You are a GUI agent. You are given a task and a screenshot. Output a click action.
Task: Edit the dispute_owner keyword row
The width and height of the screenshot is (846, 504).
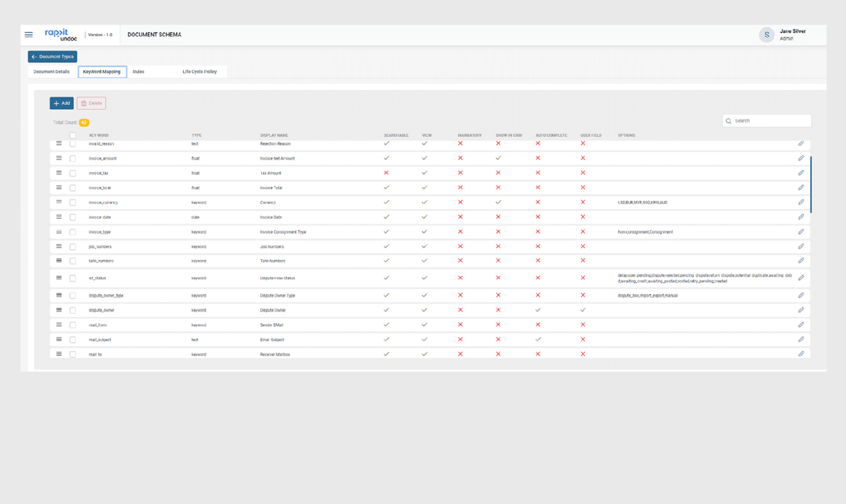[801, 310]
